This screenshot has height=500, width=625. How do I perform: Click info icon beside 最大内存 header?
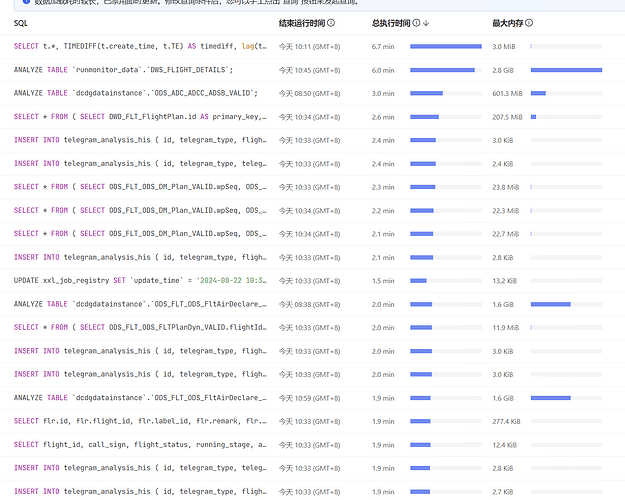[529, 23]
